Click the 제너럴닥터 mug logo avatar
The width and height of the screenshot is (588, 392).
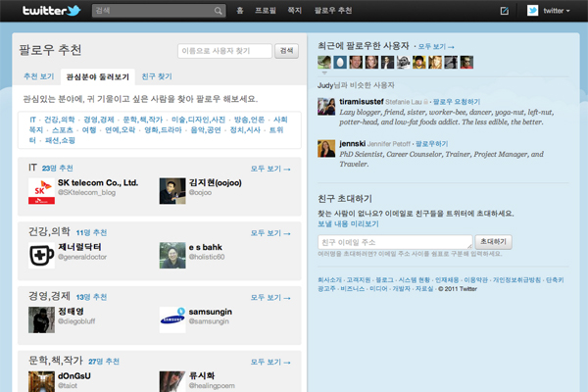tap(41, 256)
